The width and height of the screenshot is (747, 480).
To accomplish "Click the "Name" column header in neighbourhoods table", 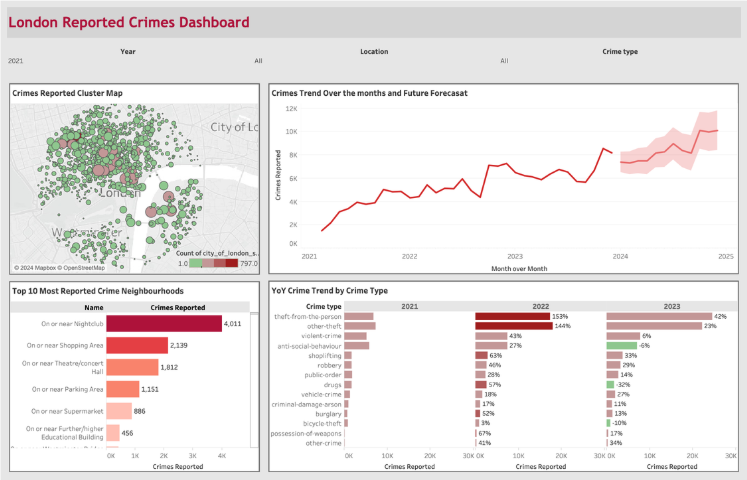I will point(93,309).
